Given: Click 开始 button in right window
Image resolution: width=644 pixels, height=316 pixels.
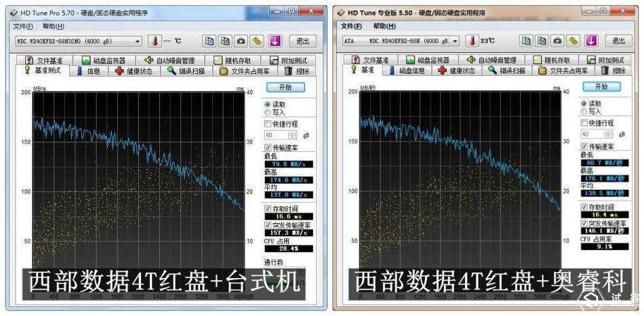Looking at the screenshot, I should [x=601, y=86].
